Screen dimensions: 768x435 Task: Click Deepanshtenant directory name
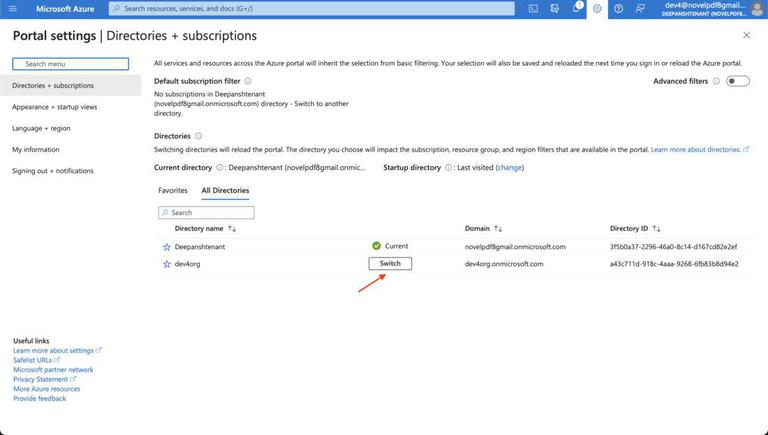[x=200, y=247]
